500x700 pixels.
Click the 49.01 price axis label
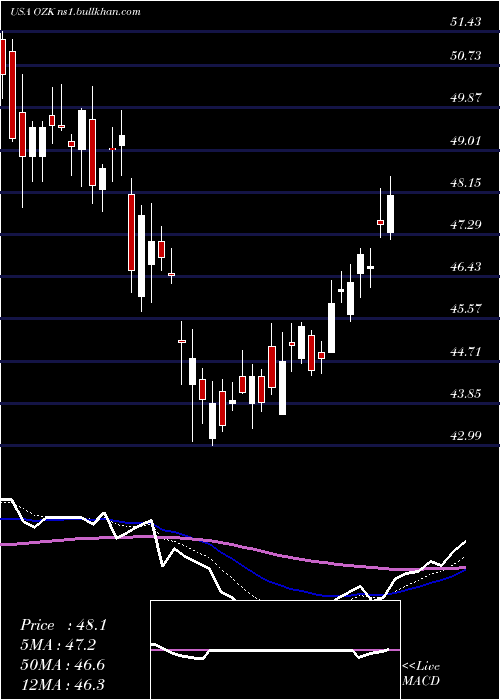pos(466,141)
